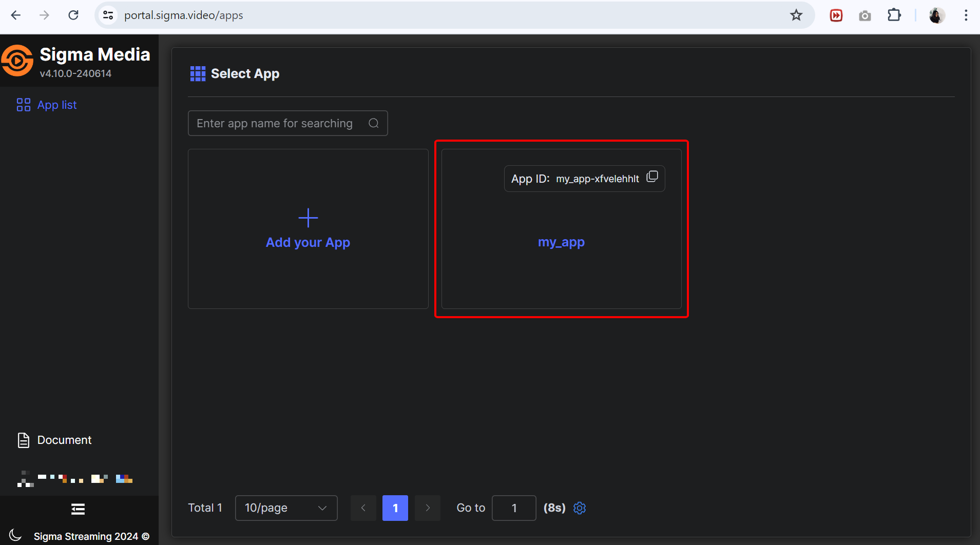Go to previous page arrow
Viewport: 980px width, 545px height.
point(363,508)
